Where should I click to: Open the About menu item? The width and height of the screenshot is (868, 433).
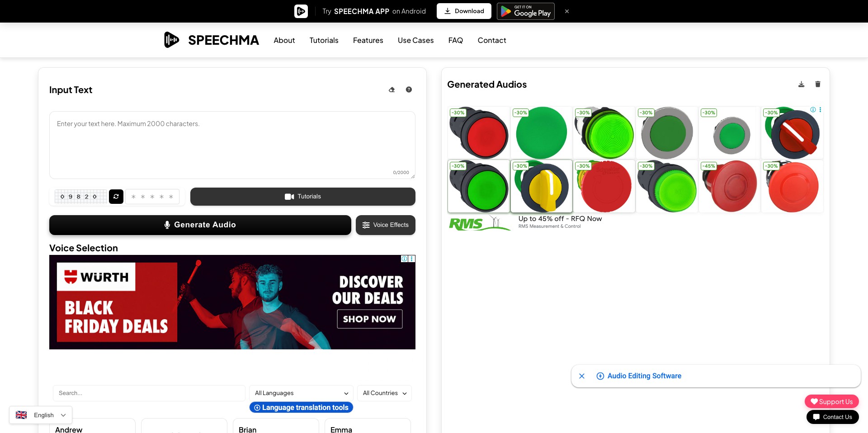[x=284, y=40]
